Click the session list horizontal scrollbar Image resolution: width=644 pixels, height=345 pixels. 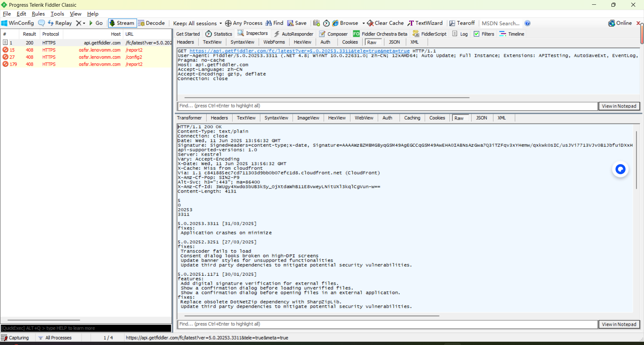[44, 320]
